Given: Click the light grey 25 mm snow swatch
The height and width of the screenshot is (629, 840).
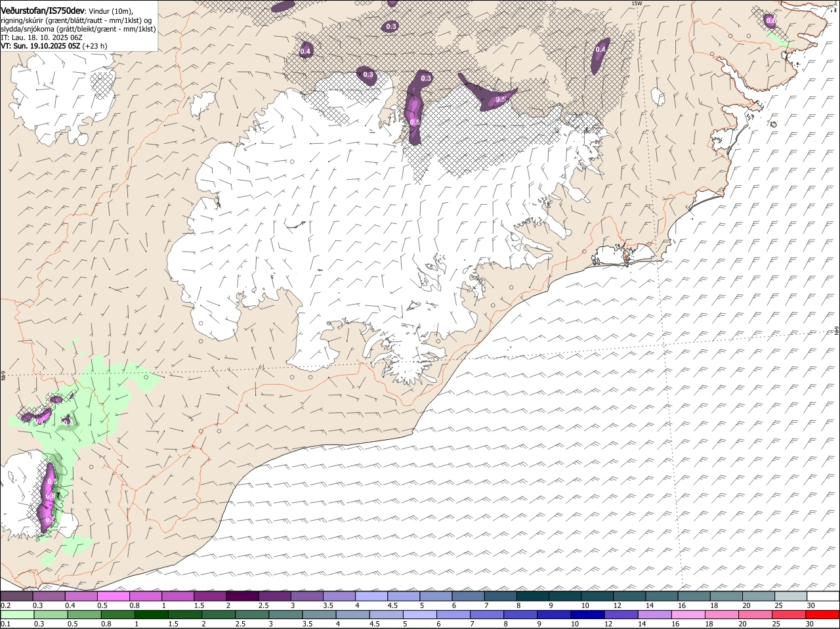Looking at the screenshot, I should (790, 596).
